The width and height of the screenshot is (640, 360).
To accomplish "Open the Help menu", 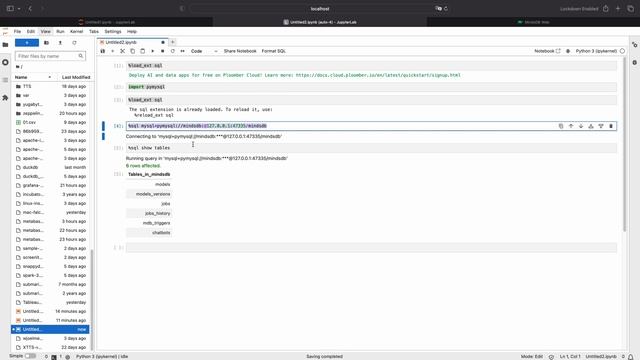I will pos(131,31).
